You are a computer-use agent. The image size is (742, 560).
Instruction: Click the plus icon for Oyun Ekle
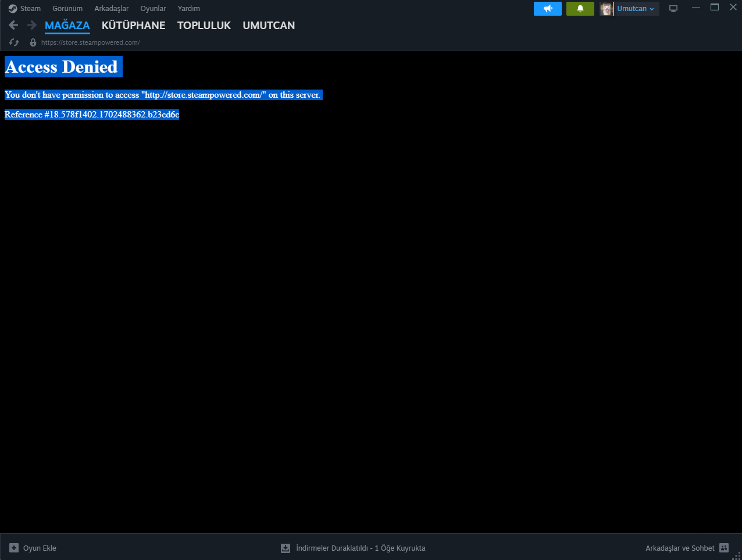point(14,548)
